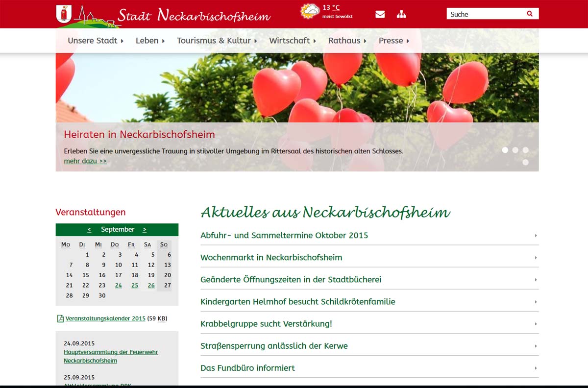This screenshot has width=588, height=388.
Task: Select the third slider dot indicator
Action: tap(525, 150)
